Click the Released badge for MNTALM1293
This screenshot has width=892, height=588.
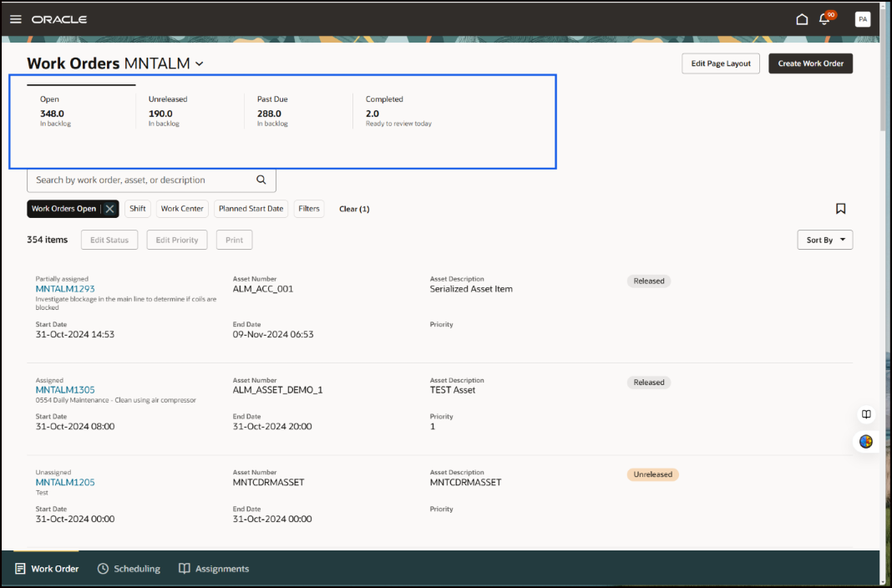[648, 281]
